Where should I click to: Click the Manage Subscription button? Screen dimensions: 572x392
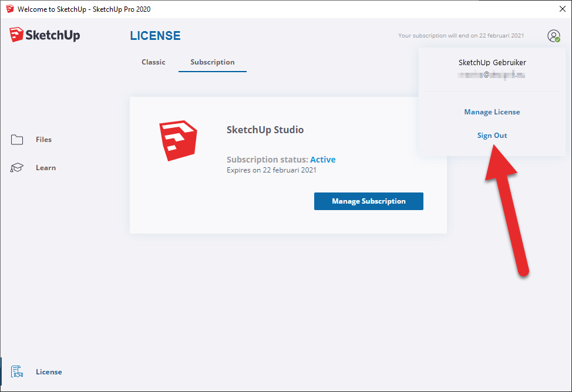[368, 201]
